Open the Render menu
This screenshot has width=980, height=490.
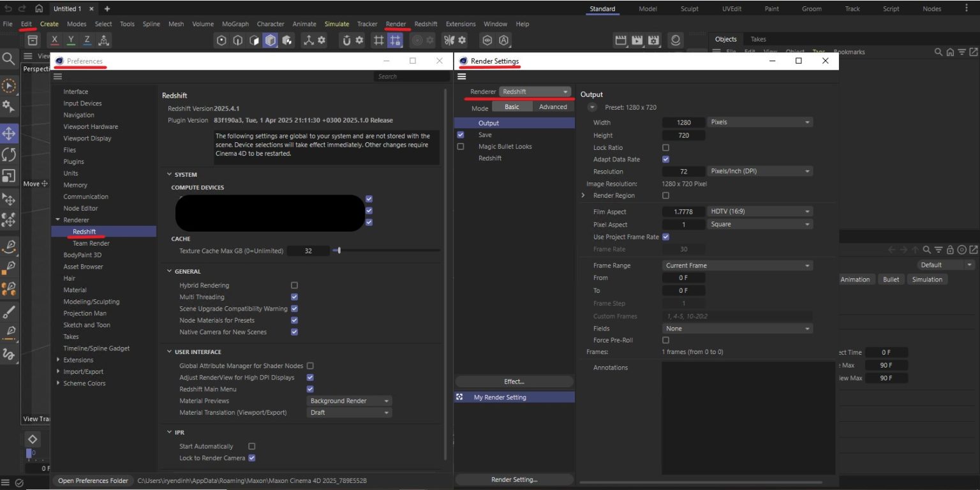point(396,24)
